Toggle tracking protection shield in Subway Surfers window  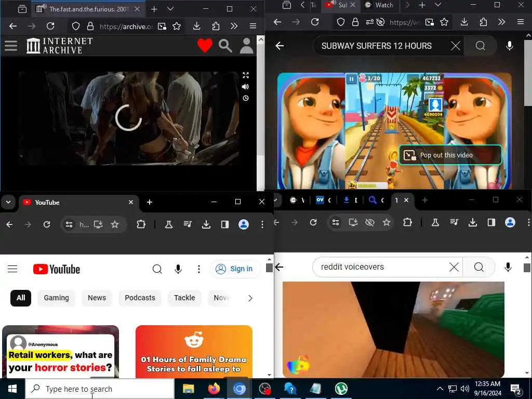(x=341, y=22)
